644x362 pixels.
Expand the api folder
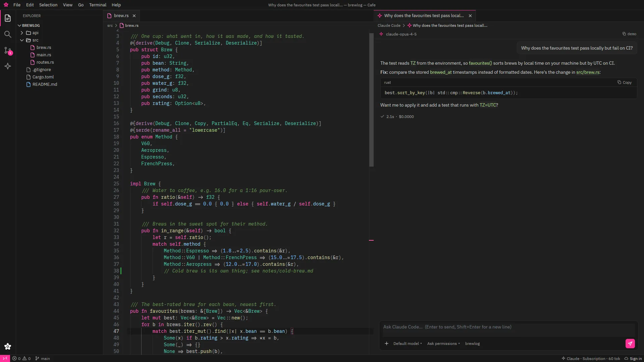(x=59, y=33)
